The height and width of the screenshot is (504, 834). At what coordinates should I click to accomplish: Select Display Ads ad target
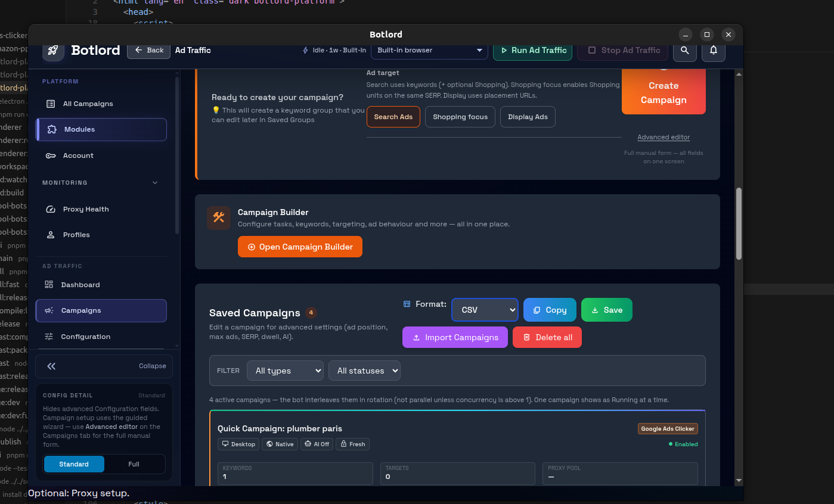coord(528,117)
